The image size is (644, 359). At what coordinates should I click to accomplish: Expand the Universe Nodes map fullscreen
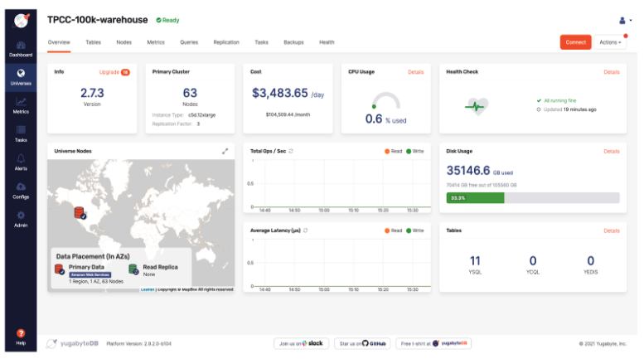[225, 151]
